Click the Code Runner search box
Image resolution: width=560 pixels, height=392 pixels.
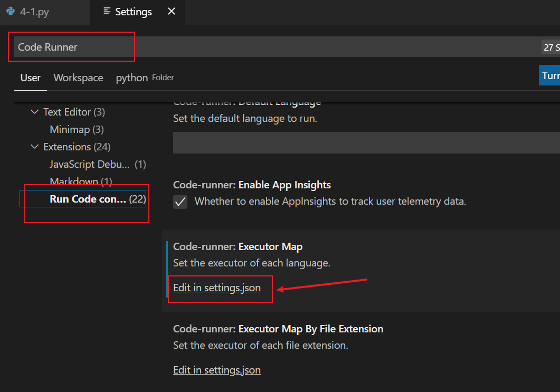click(x=71, y=47)
